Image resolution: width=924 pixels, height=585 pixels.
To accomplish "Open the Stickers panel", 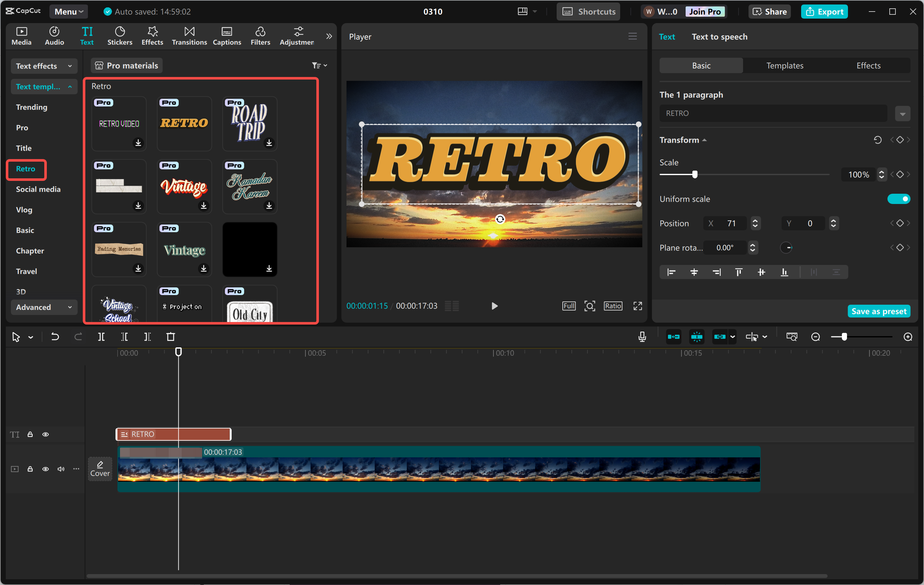I will pyautogui.click(x=120, y=36).
